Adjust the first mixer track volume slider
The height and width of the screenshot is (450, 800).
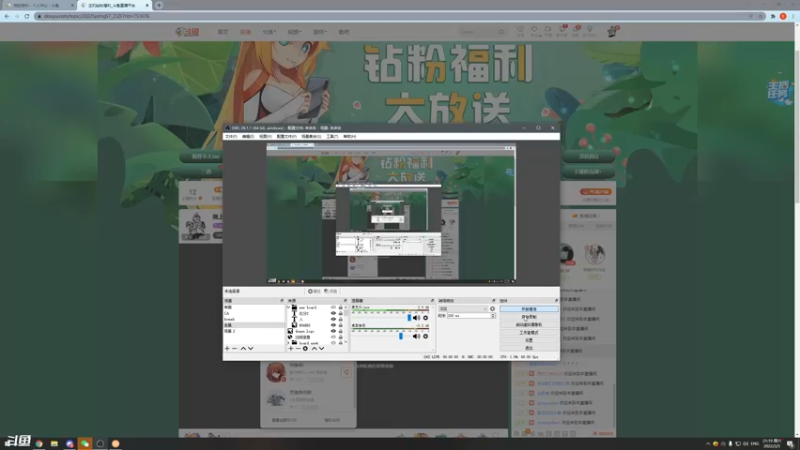(409, 318)
